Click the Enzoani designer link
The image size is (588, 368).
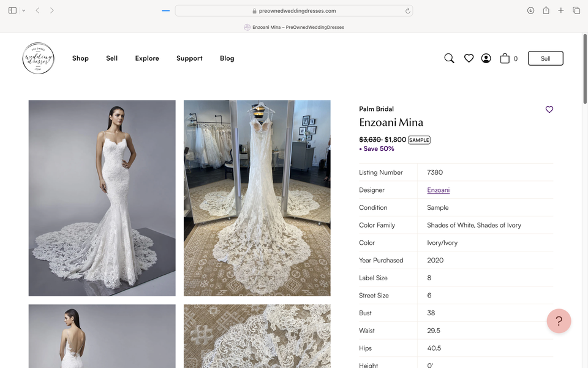[x=439, y=190]
